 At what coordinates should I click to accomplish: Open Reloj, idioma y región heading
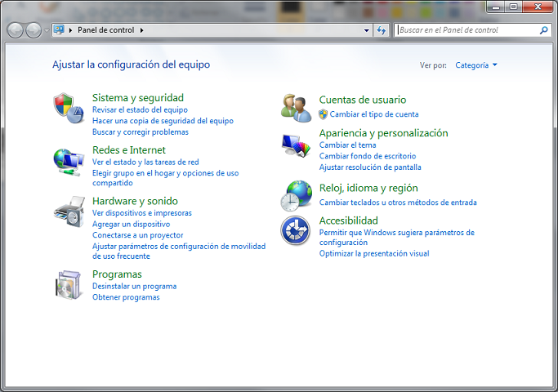(x=368, y=188)
